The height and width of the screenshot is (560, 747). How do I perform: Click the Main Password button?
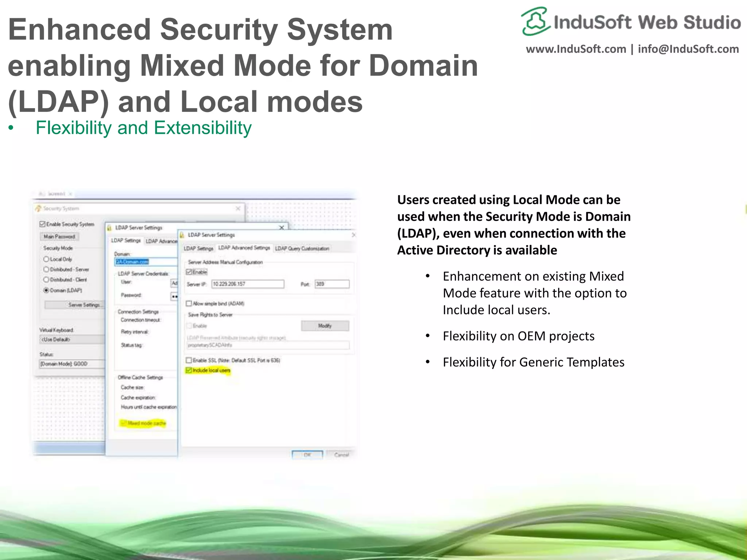59,237
